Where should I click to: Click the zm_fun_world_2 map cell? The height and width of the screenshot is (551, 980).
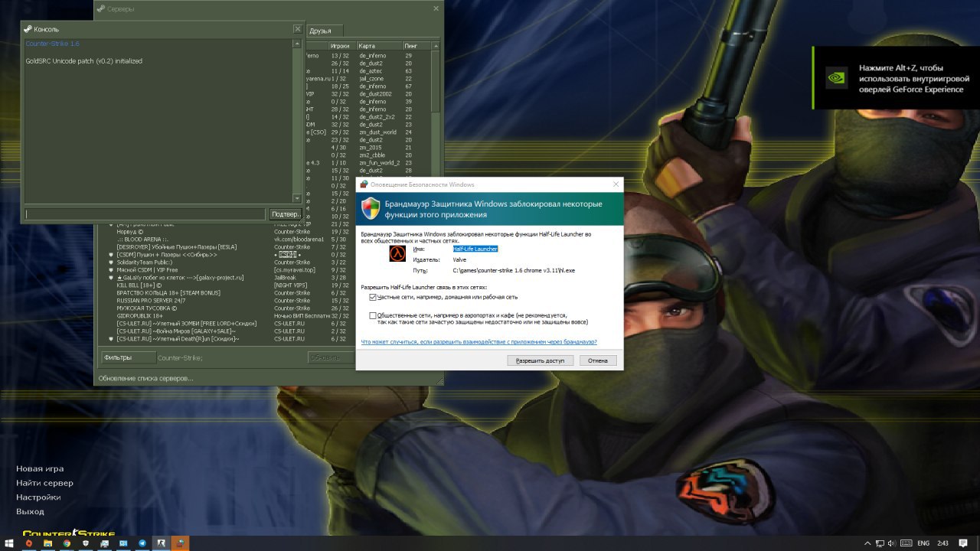[380, 163]
